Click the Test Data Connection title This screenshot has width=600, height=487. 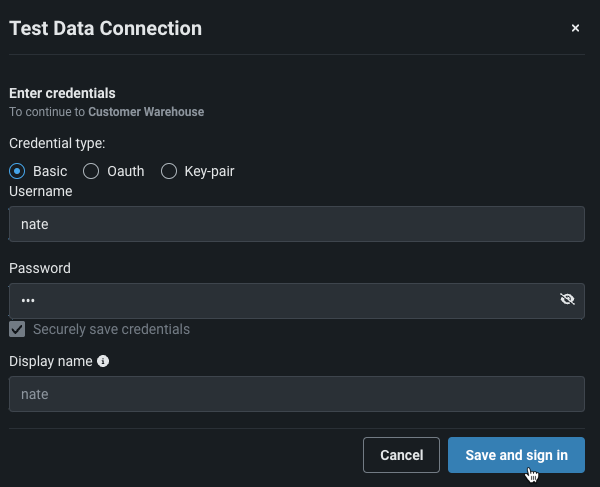point(105,29)
